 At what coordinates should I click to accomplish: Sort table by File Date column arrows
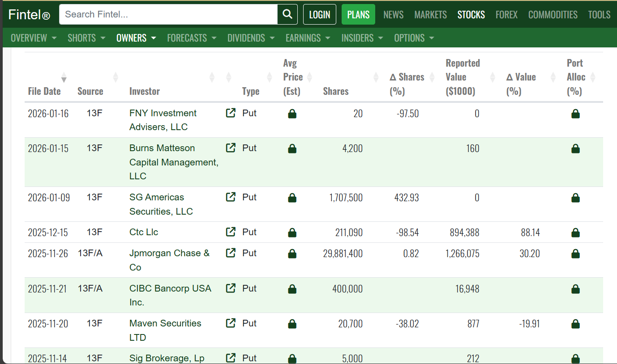(64, 77)
